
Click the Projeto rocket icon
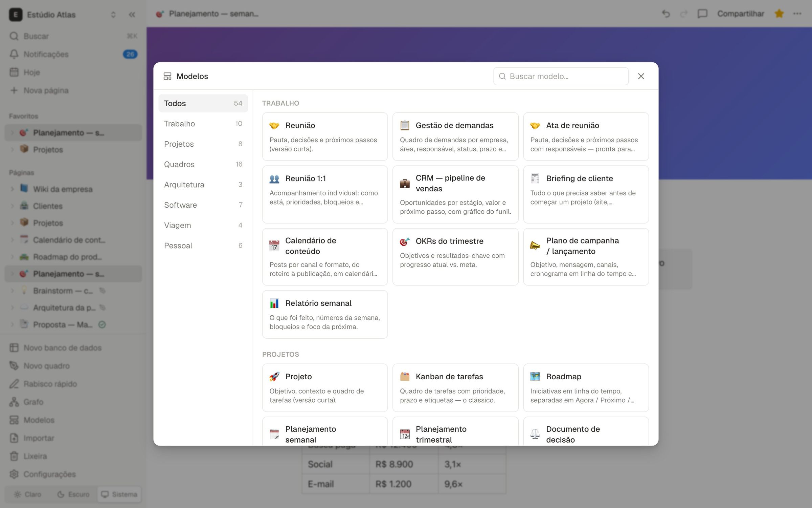[274, 377]
